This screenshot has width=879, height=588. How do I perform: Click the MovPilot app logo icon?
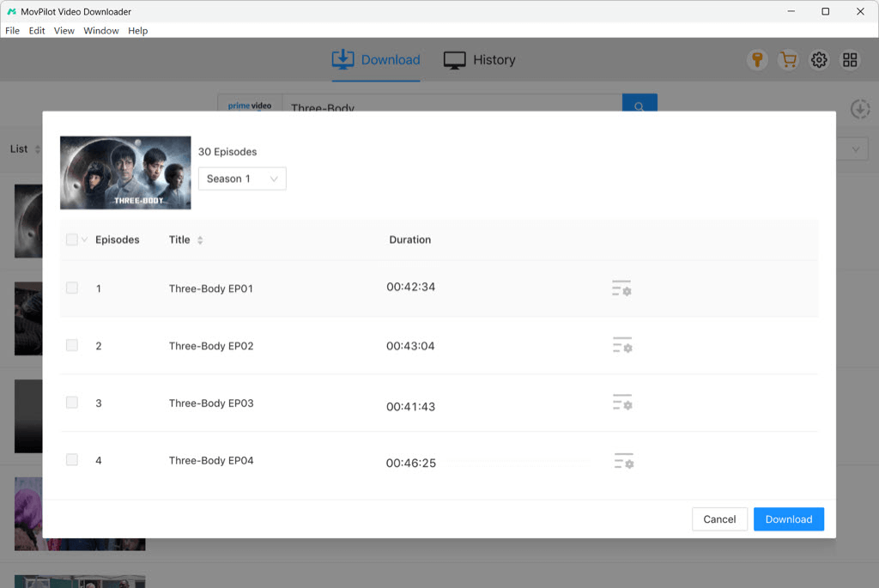[11, 11]
